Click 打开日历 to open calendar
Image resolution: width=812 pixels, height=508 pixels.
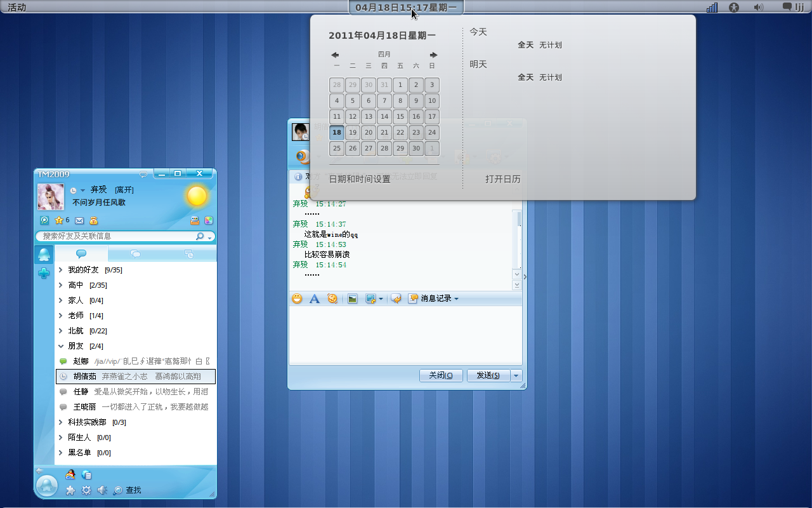click(x=503, y=179)
